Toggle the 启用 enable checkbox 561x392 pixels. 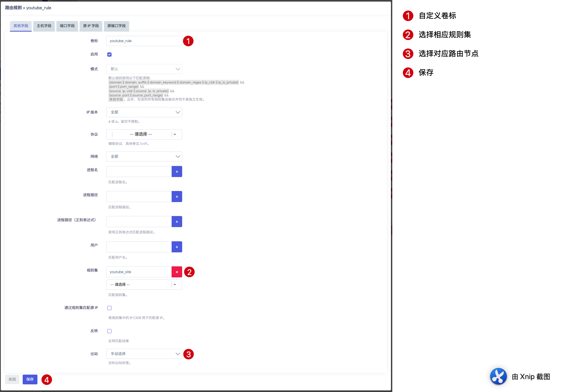(x=109, y=55)
